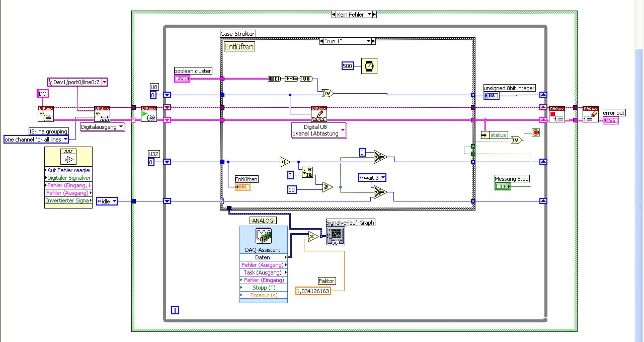Click the U32 constant 0
644x342 pixels.
151,162
